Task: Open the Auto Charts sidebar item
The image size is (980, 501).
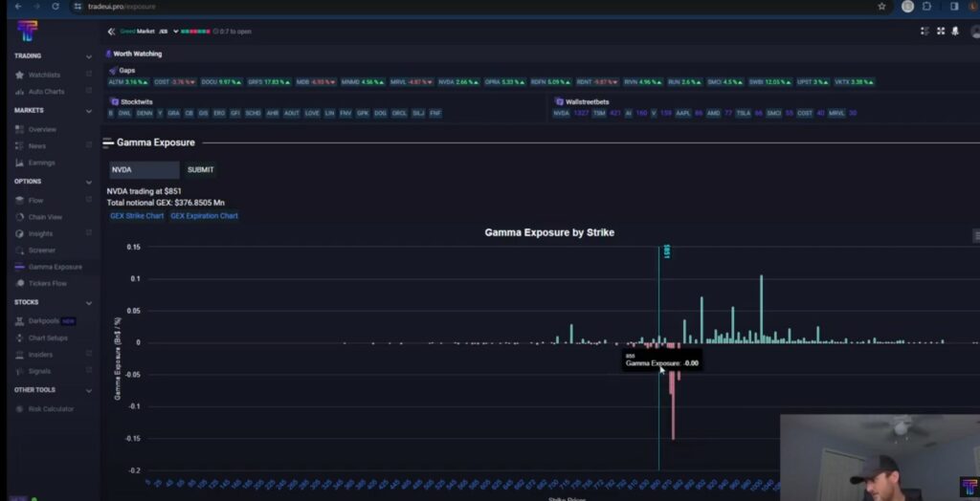Action: 46,92
